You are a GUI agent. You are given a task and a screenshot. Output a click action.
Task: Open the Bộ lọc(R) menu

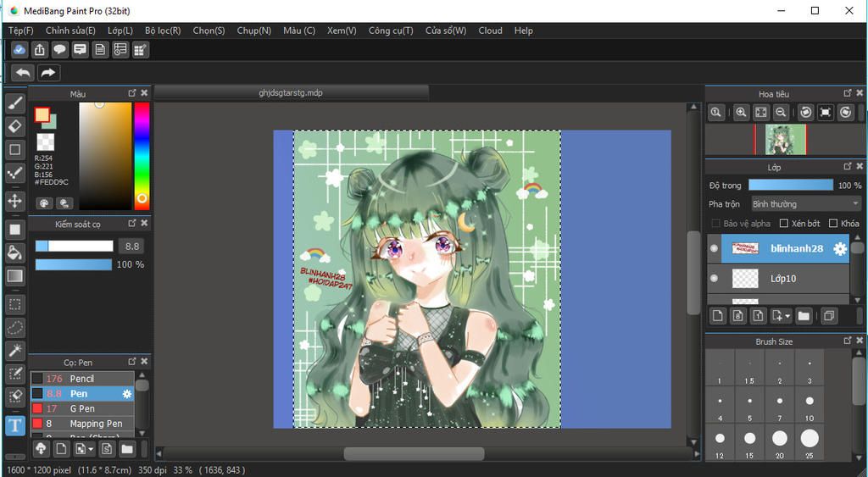click(x=163, y=31)
